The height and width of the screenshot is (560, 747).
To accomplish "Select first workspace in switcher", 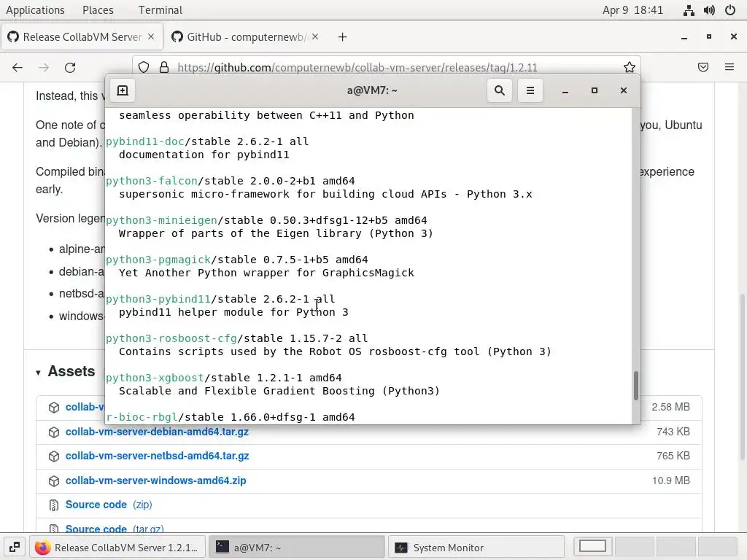I will tap(592, 547).
